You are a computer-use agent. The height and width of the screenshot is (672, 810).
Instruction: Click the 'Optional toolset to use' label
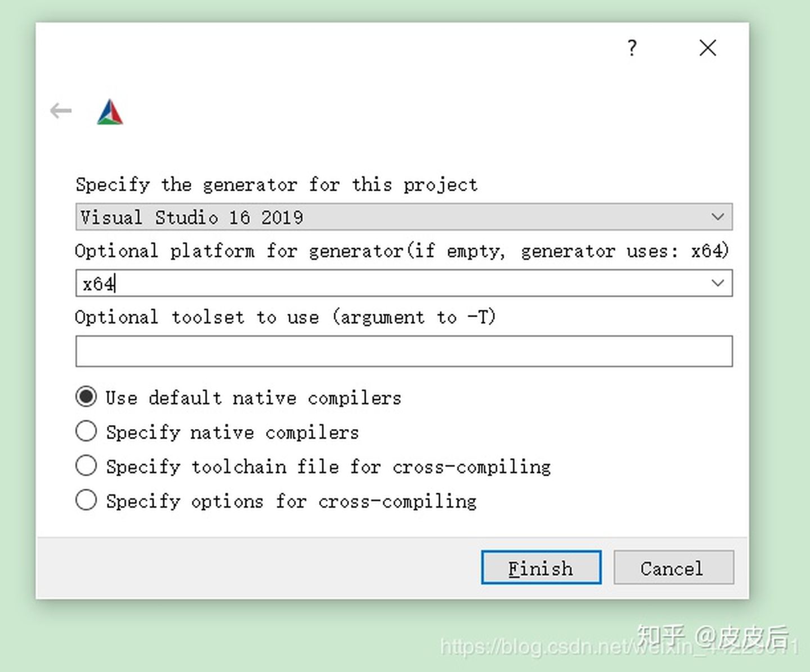click(285, 317)
